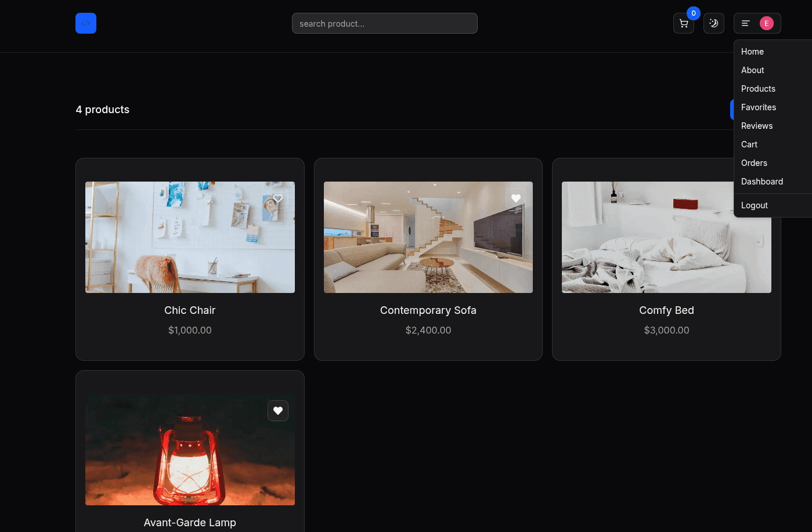Click Logout in the user menu
The image size is (812, 532).
tap(754, 205)
